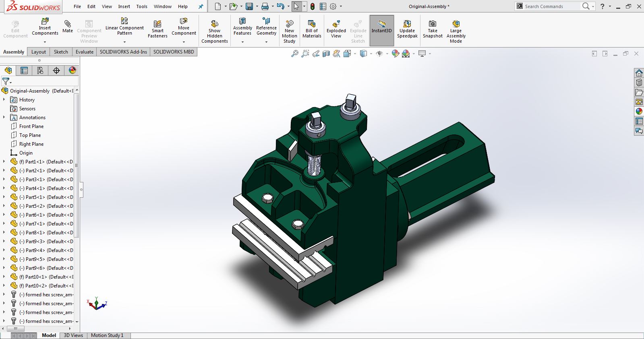Switch to the Evaluate tab
644x339 pixels.
point(85,52)
